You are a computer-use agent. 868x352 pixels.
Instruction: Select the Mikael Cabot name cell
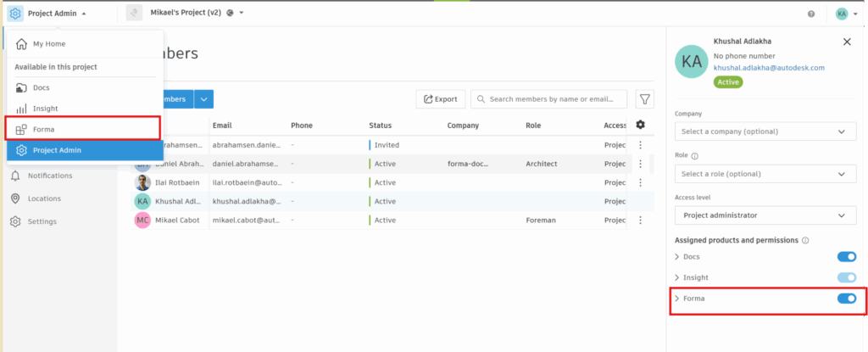tap(176, 220)
